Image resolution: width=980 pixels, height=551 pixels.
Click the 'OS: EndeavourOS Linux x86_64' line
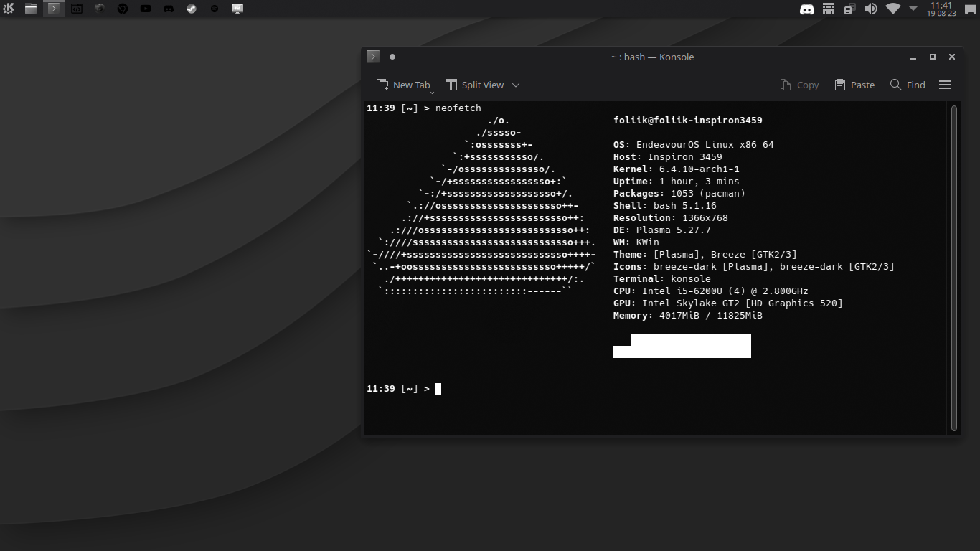pyautogui.click(x=694, y=145)
